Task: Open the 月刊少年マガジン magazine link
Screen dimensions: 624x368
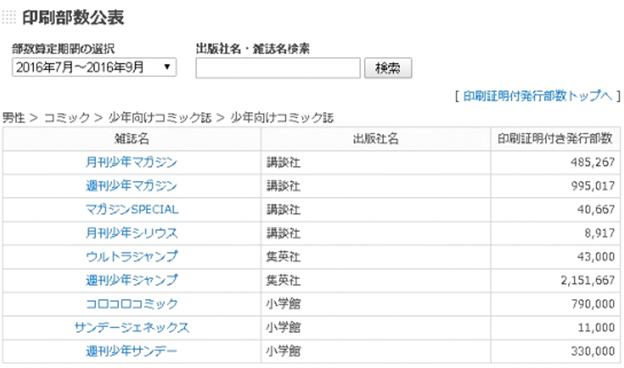Action: pos(131,162)
